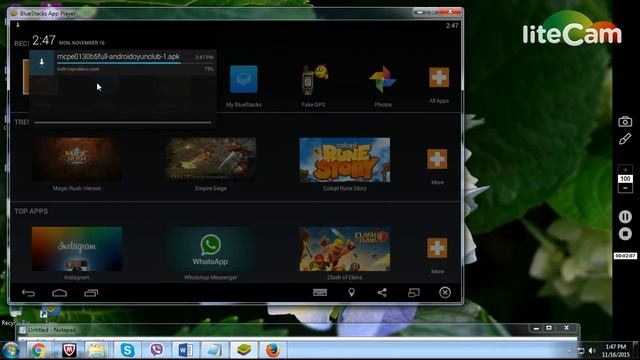Click More plus tile beside Rune Story
Viewport: 640px width, 360px height.
pos(437,159)
